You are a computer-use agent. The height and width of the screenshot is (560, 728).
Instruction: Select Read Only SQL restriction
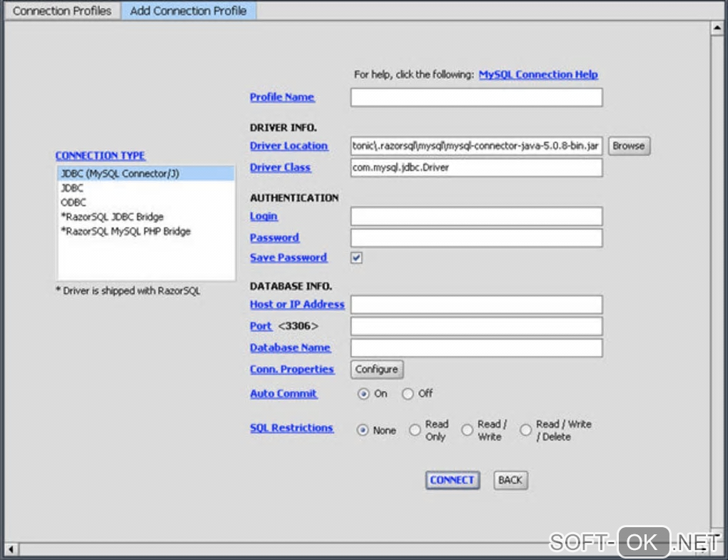415,431
